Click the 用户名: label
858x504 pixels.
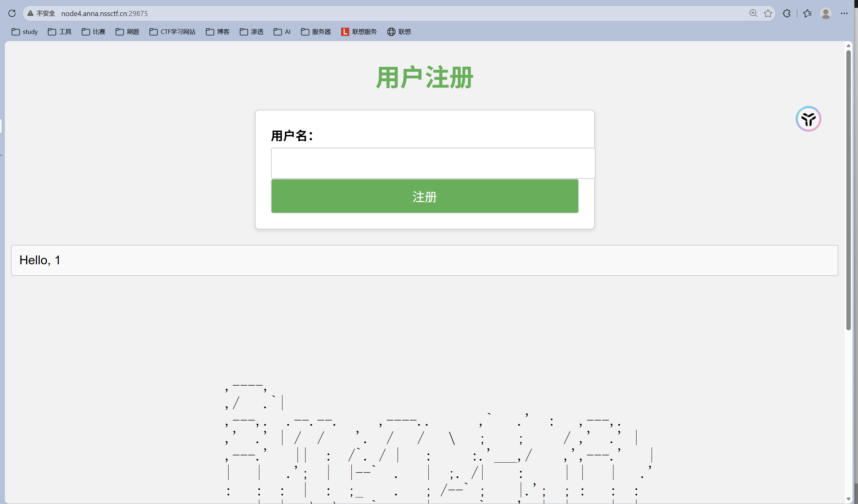(292, 136)
